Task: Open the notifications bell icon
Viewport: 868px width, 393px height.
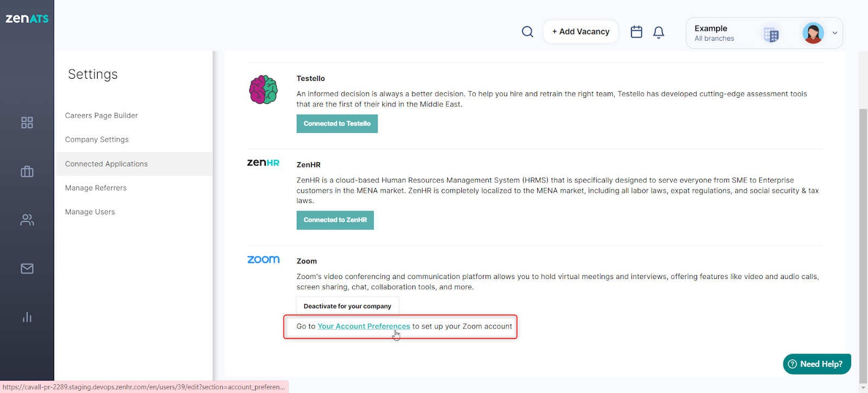Action: pos(659,33)
